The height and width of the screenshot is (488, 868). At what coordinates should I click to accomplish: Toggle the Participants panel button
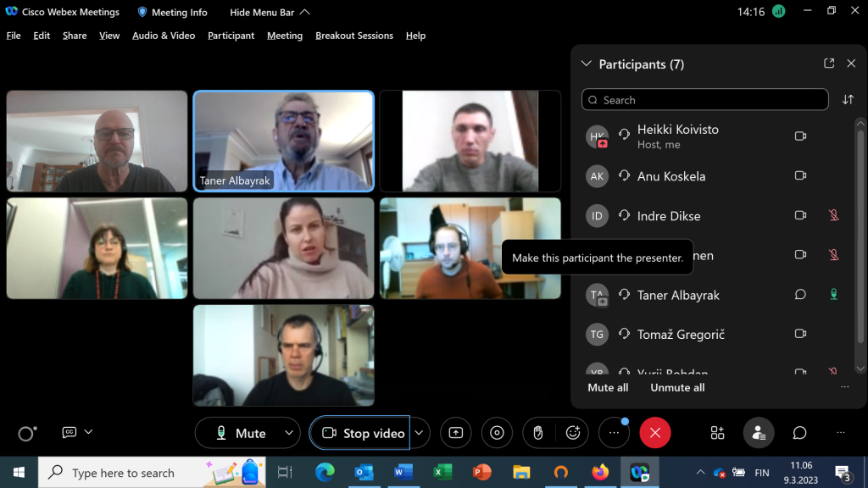point(759,433)
